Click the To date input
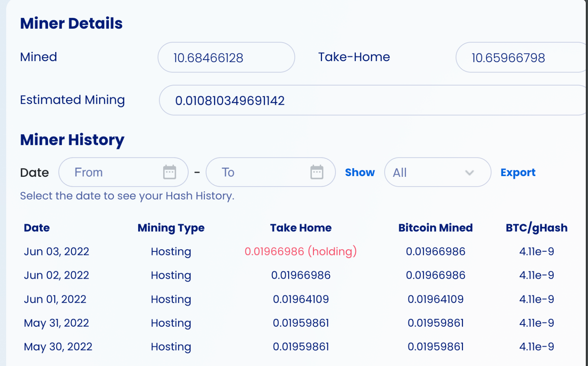 [x=254, y=172]
